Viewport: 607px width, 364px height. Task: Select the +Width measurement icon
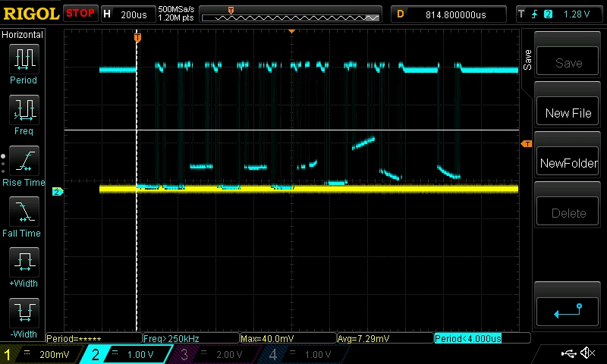(24, 262)
